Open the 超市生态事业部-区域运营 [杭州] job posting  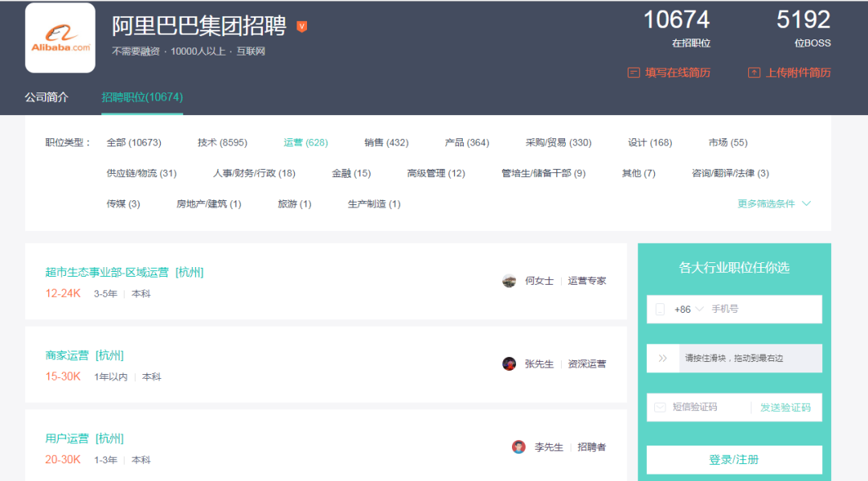(125, 272)
